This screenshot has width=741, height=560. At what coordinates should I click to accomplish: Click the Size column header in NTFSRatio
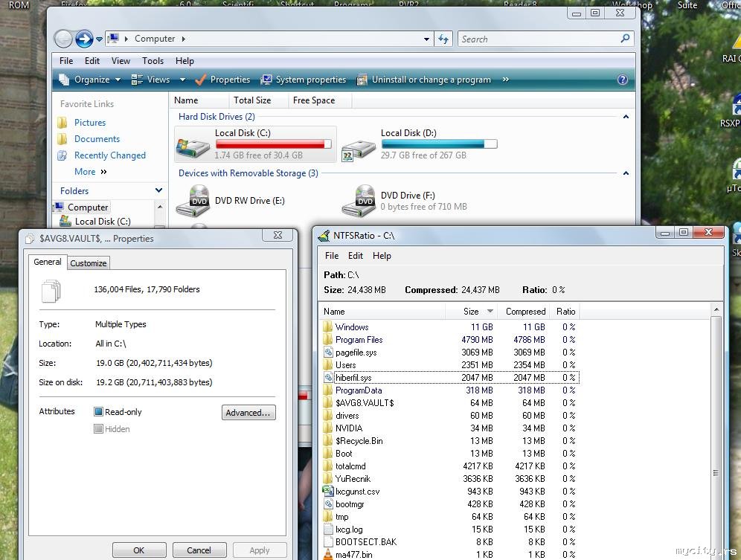pyautogui.click(x=471, y=312)
